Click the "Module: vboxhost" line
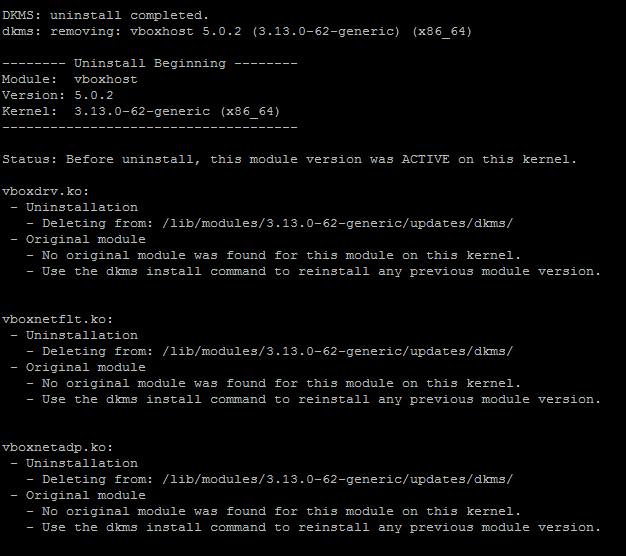626x556 pixels. click(70, 79)
